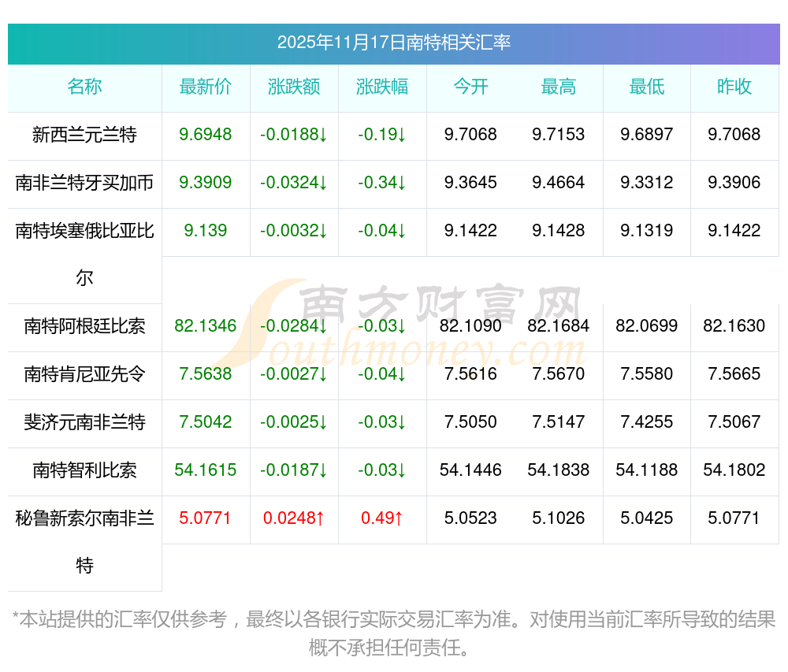This screenshot has height=672, width=788.
Task: Select the low value 7.4255
Action: (x=647, y=422)
